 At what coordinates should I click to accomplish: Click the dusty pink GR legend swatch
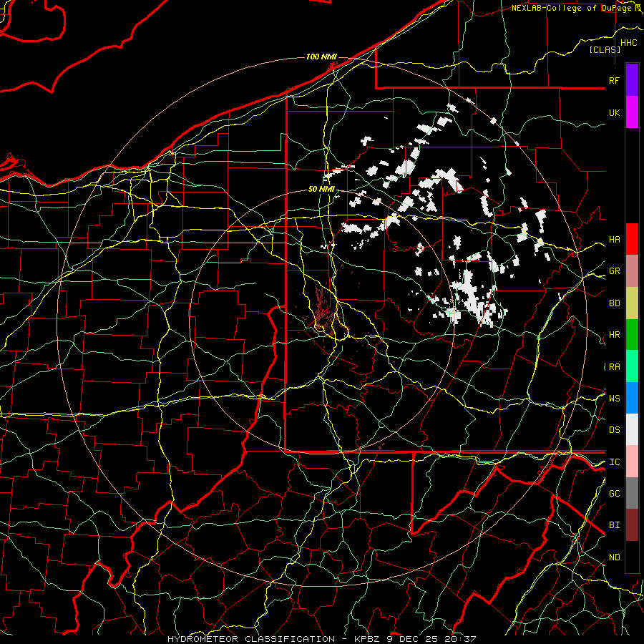pos(632,270)
